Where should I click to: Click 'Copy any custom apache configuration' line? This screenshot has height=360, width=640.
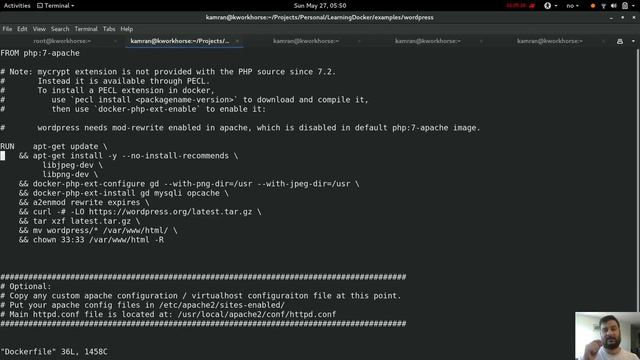pos(200,296)
